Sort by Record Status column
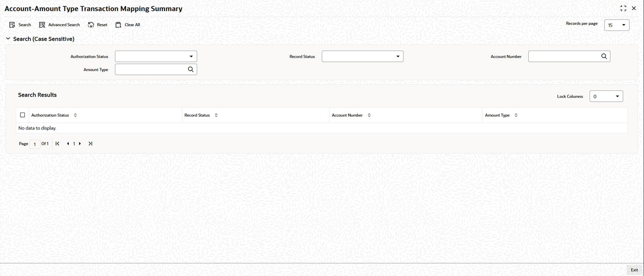The image size is (644, 276). [x=216, y=115]
